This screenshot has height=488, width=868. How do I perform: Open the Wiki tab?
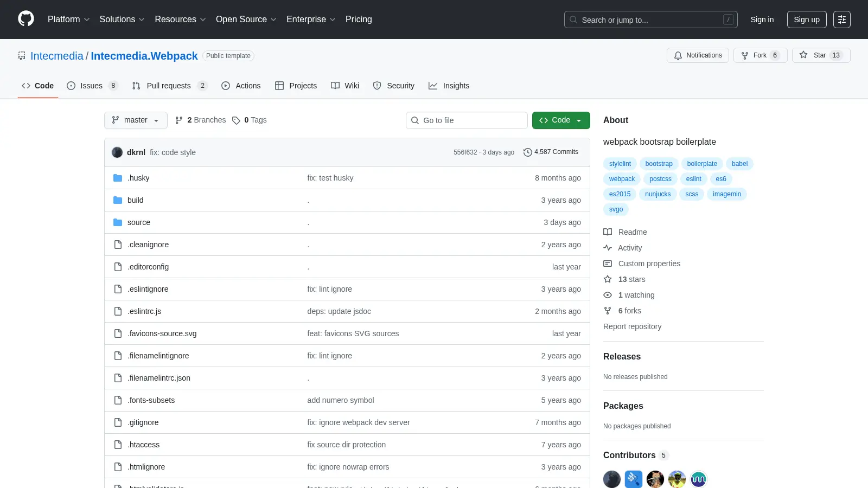pyautogui.click(x=345, y=86)
